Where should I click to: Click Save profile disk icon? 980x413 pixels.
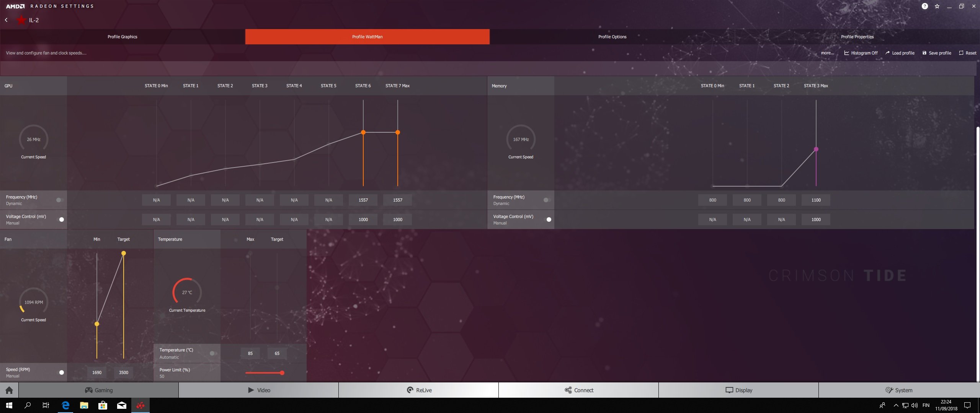click(924, 53)
